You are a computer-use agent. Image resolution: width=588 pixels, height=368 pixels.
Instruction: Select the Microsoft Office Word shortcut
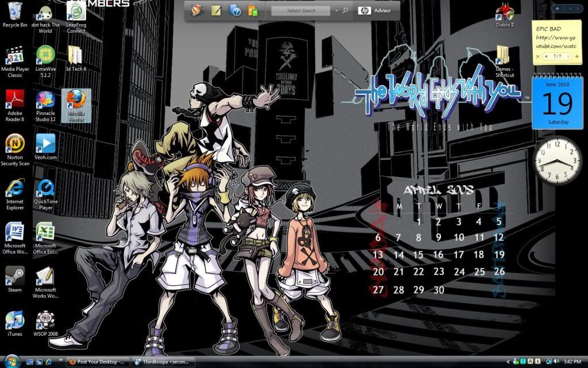(x=15, y=239)
